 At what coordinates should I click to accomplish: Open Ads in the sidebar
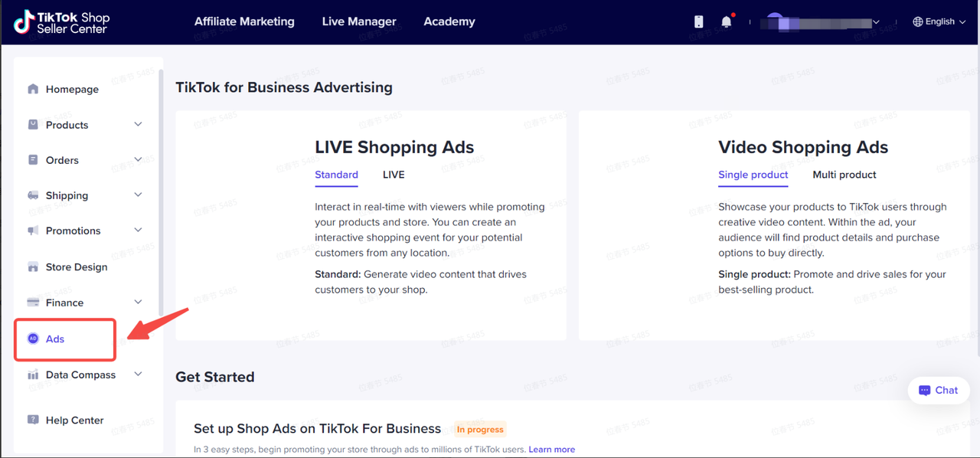point(55,339)
